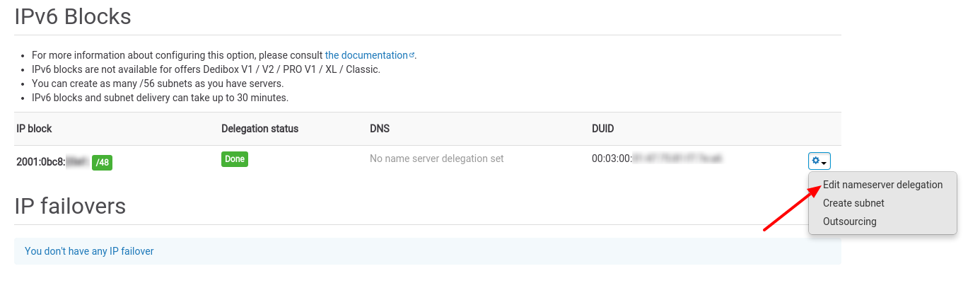This screenshot has height=288, width=980.
Task: Click the /56 subnets information line
Action: 158,83
